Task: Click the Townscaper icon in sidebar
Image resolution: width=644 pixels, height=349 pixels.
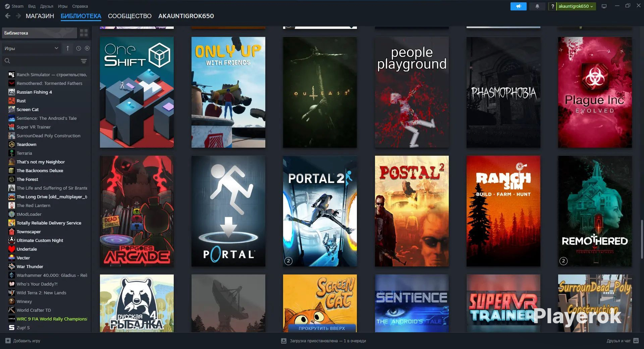Action: pyautogui.click(x=12, y=232)
